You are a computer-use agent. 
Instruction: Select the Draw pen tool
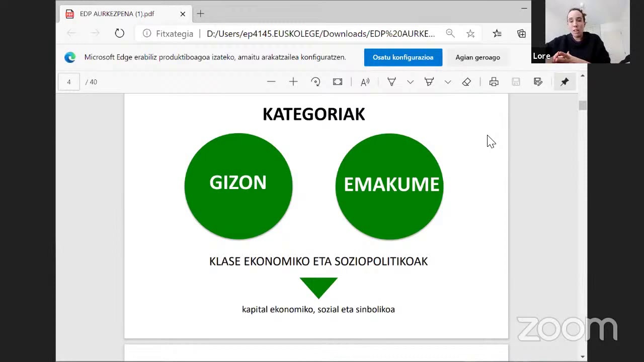[391, 82]
